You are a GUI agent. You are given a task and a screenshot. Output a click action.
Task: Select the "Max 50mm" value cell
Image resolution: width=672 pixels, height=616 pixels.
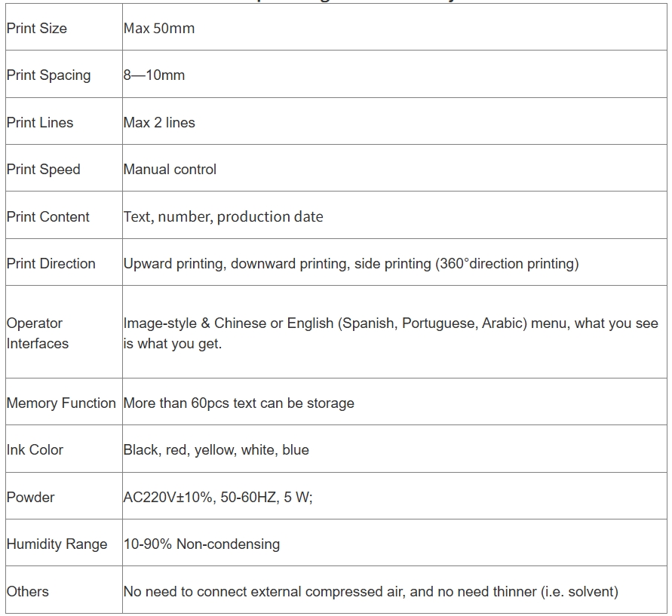click(159, 29)
